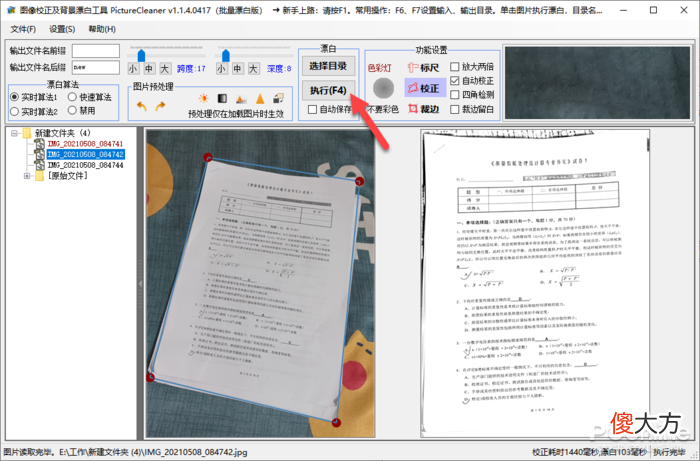Click the 执行(F4) execute button
Image resolution: width=700 pixels, height=461 pixels.
pyautogui.click(x=328, y=90)
